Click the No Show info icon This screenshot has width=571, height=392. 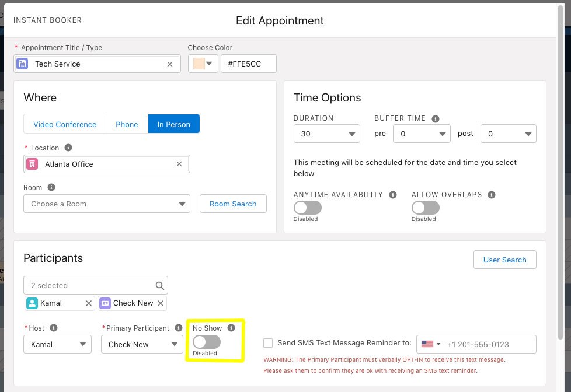coord(231,328)
